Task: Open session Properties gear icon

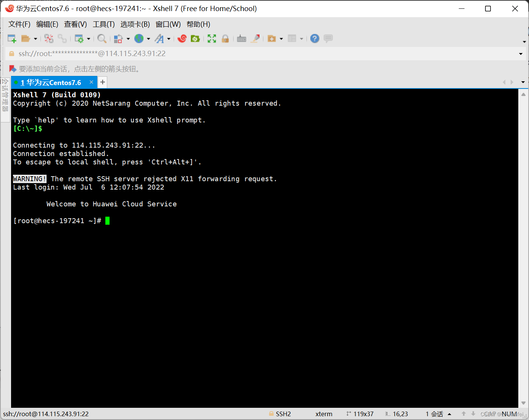Action: (x=79, y=39)
